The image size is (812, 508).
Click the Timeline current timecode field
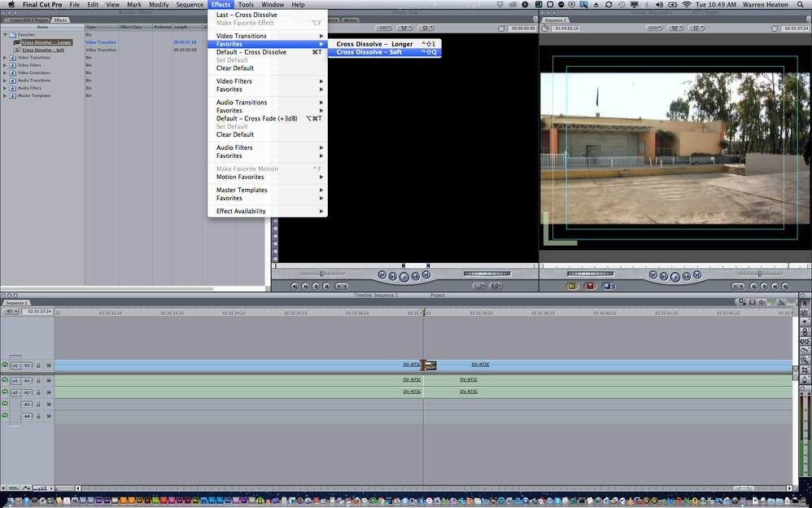tap(37, 312)
